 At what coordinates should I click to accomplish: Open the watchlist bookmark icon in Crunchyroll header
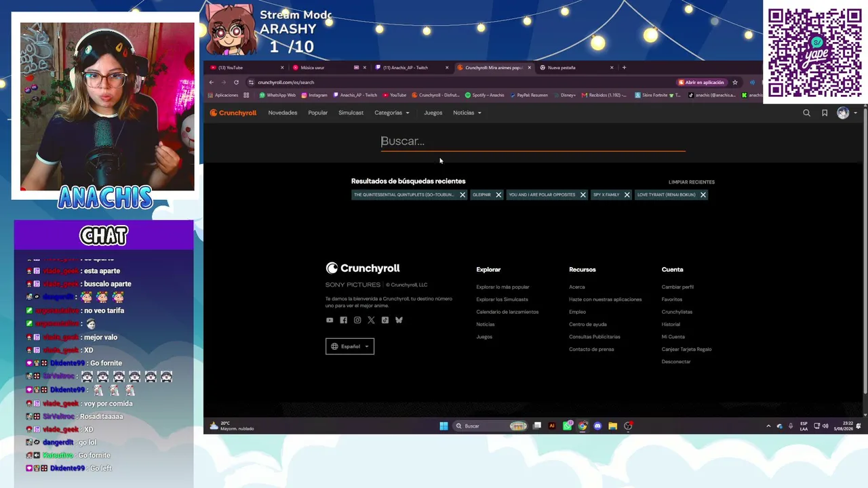pyautogui.click(x=825, y=113)
